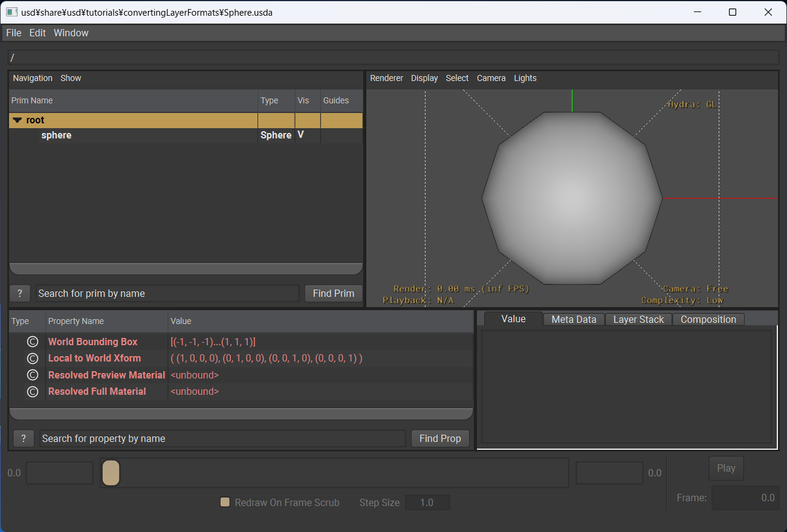Collapse the root prim tree node

click(x=17, y=120)
